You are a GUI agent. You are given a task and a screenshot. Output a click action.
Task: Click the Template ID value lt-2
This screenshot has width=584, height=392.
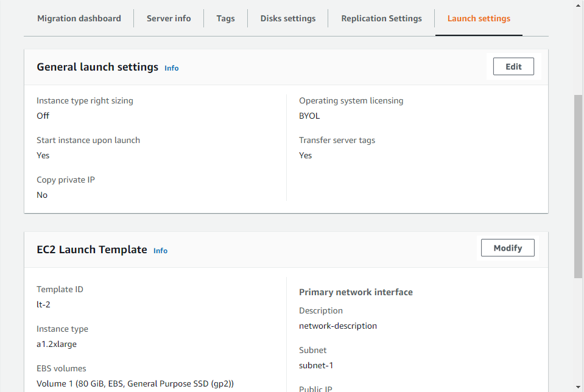point(43,304)
